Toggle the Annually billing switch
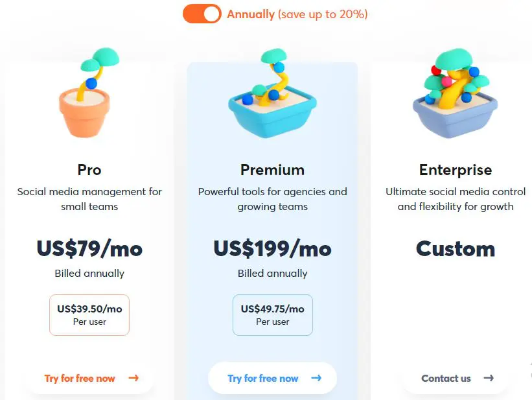 pos(202,13)
